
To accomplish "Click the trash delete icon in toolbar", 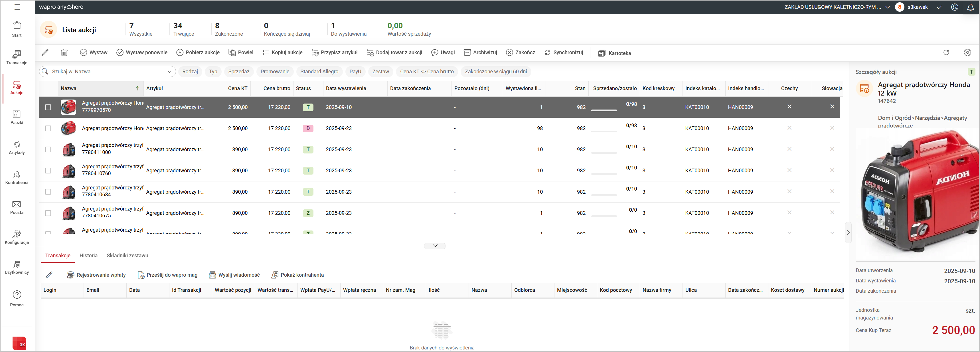I will [x=64, y=52].
